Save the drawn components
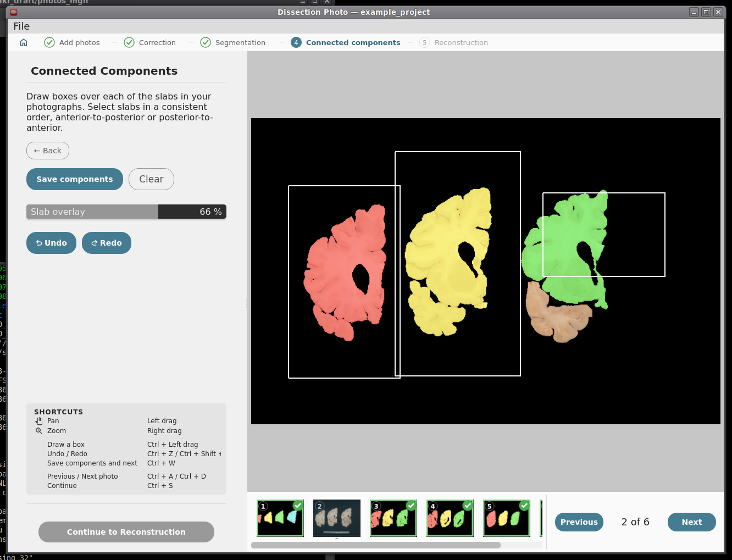The image size is (732, 560). 75,179
